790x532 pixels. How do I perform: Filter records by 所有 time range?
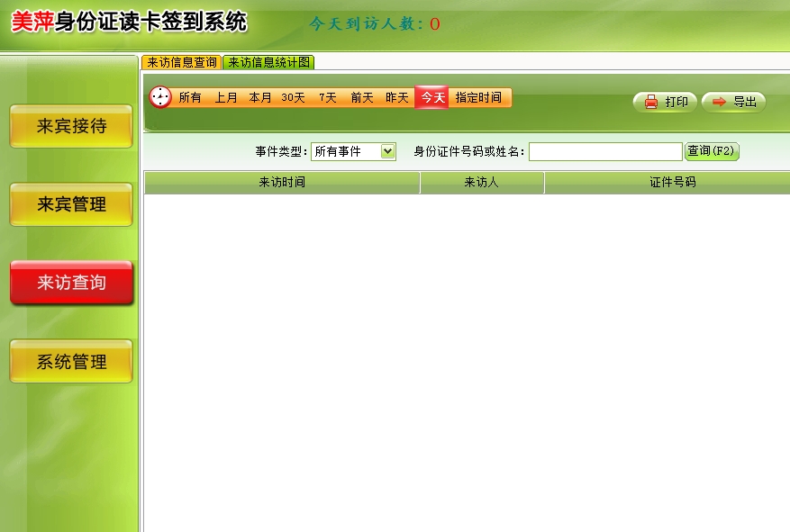coord(190,98)
